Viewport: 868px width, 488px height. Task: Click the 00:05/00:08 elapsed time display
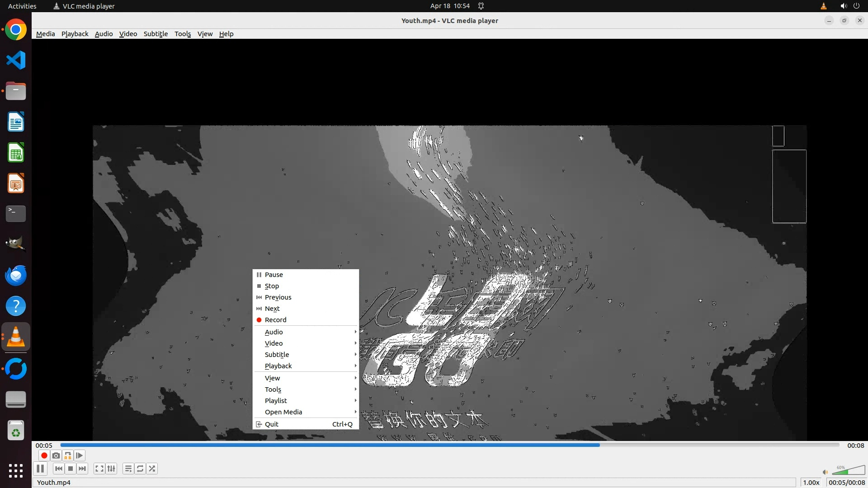tap(846, 483)
